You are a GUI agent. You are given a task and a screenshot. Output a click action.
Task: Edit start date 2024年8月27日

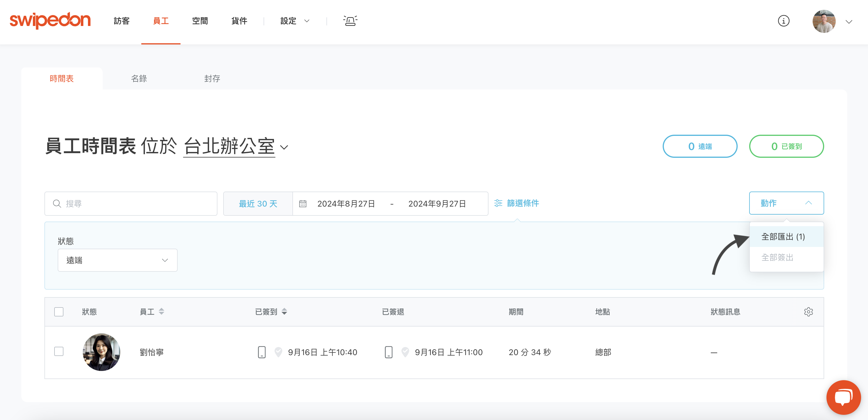point(346,204)
